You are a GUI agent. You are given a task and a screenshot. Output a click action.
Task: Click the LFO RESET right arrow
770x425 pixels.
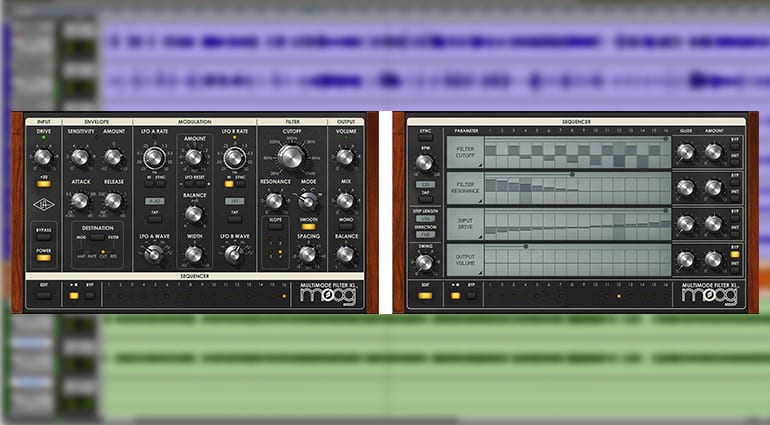click(x=209, y=184)
